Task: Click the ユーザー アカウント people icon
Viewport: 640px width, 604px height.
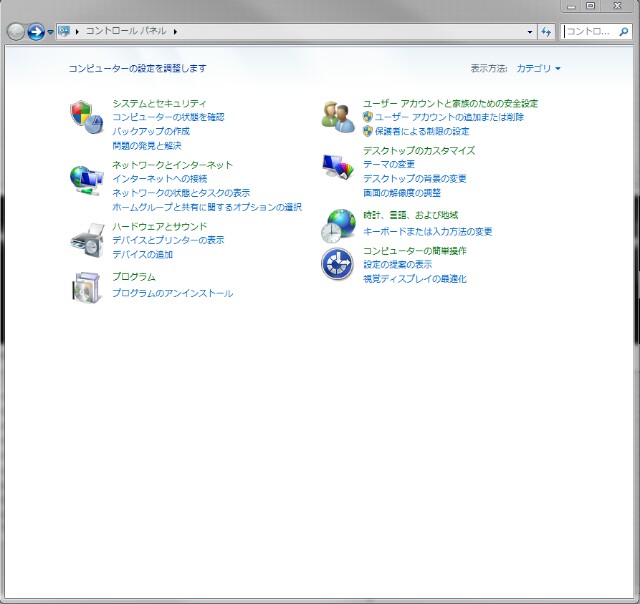Action: [337, 116]
